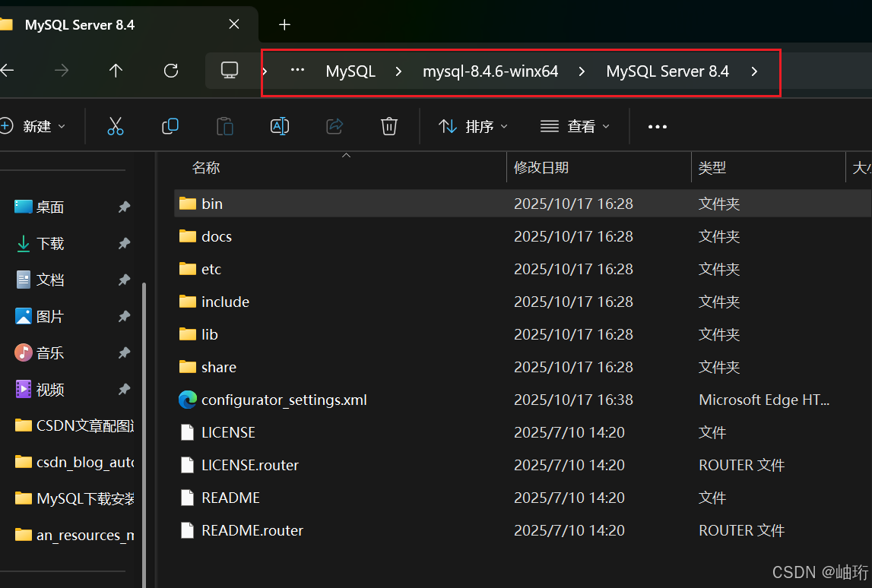
Task: Expand hidden breadcrumb path ellipsis
Action: click(297, 70)
